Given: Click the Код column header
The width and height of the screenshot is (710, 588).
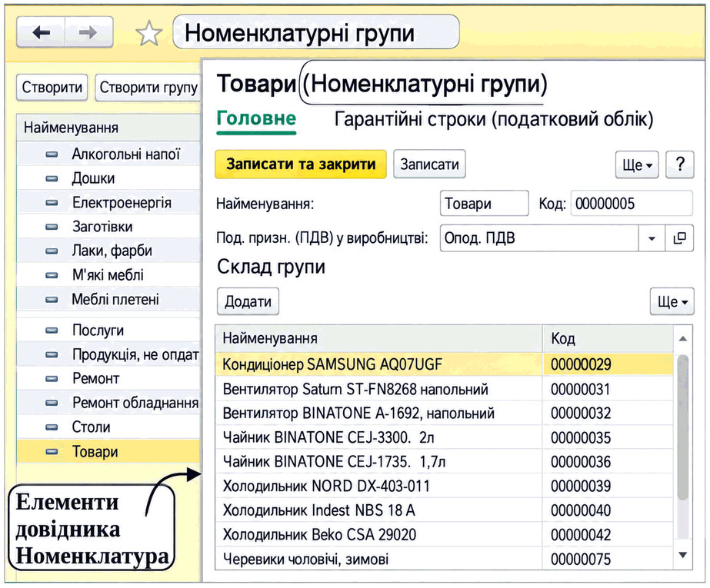Looking at the screenshot, I should (608, 338).
